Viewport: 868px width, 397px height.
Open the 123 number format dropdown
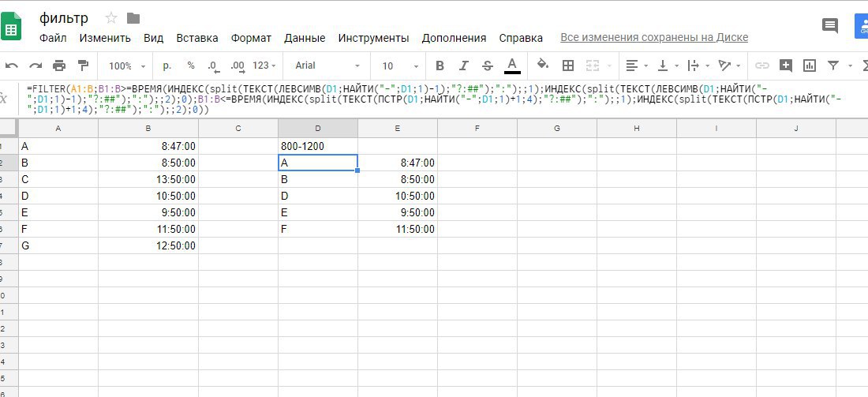point(264,66)
